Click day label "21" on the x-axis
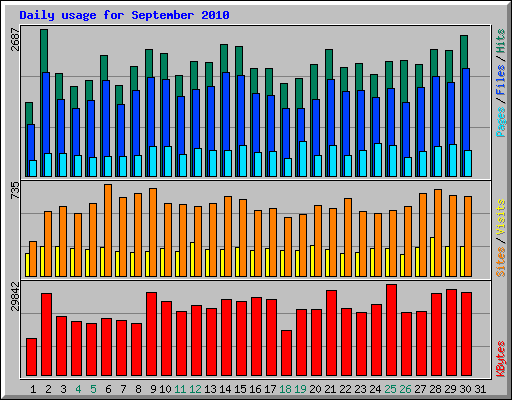 point(330,389)
